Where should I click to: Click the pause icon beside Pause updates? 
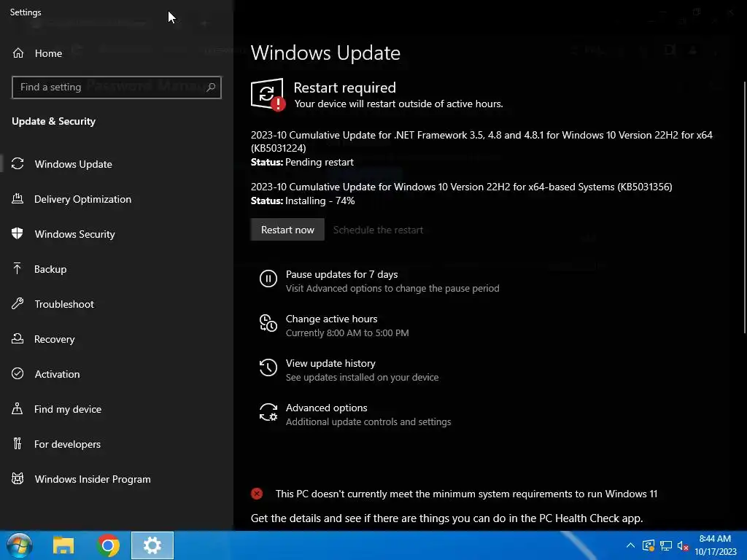point(268,279)
